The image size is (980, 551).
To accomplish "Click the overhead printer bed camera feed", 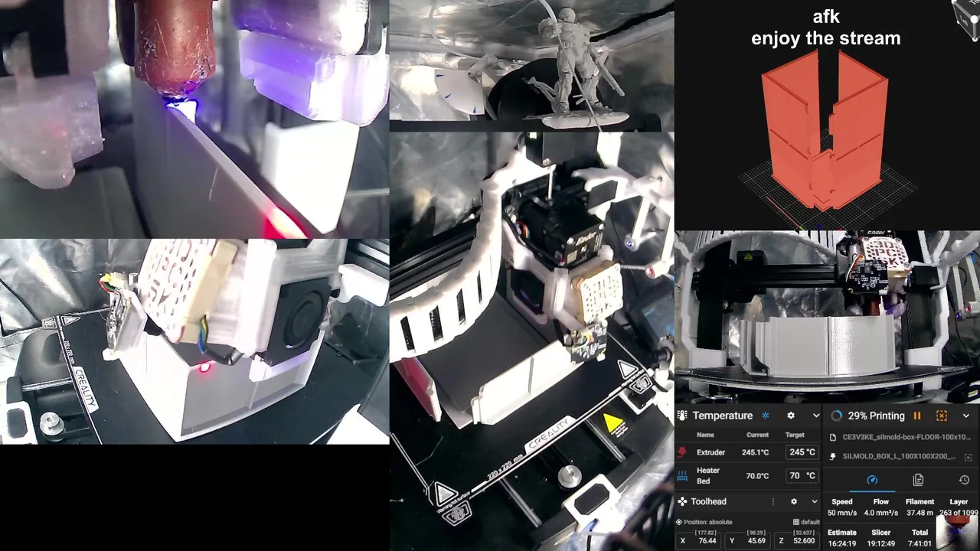I will 532,341.
